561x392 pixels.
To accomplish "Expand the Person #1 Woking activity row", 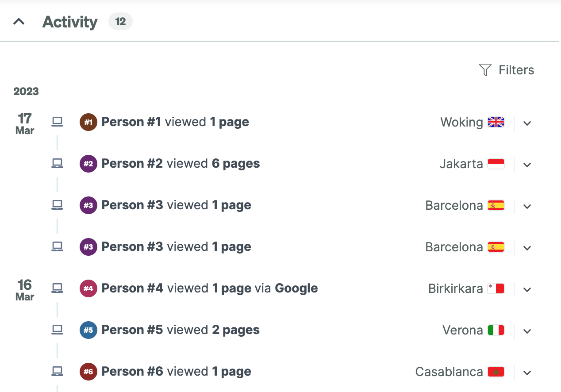I will pyautogui.click(x=527, y=123).
